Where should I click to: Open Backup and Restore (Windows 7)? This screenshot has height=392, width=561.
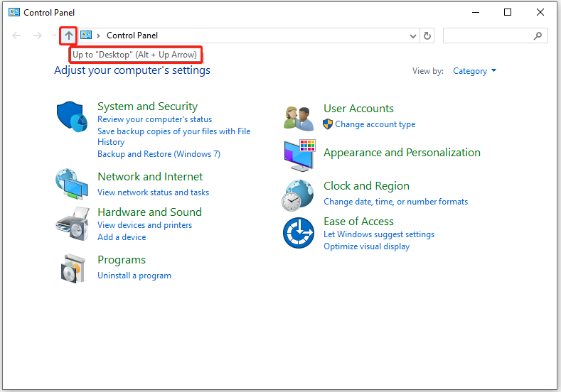(x=159, y=154)
